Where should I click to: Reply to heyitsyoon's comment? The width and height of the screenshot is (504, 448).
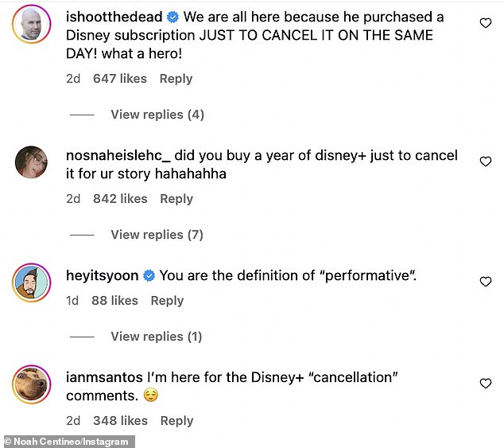(167, 301)
